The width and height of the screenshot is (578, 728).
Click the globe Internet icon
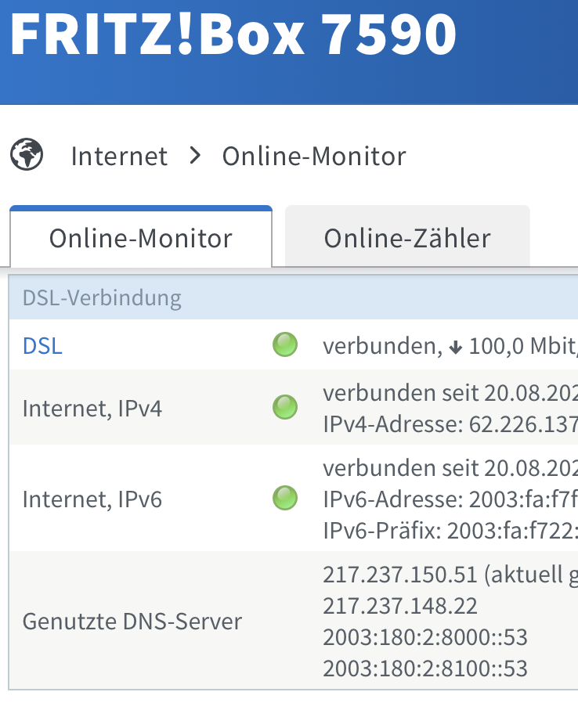point(27,155)
